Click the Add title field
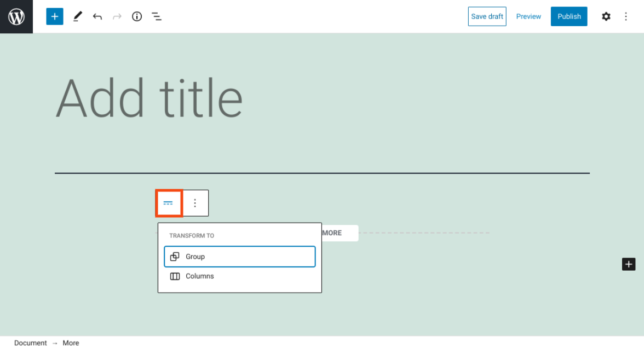Screen dimensions: 644x349 (149, 98)
